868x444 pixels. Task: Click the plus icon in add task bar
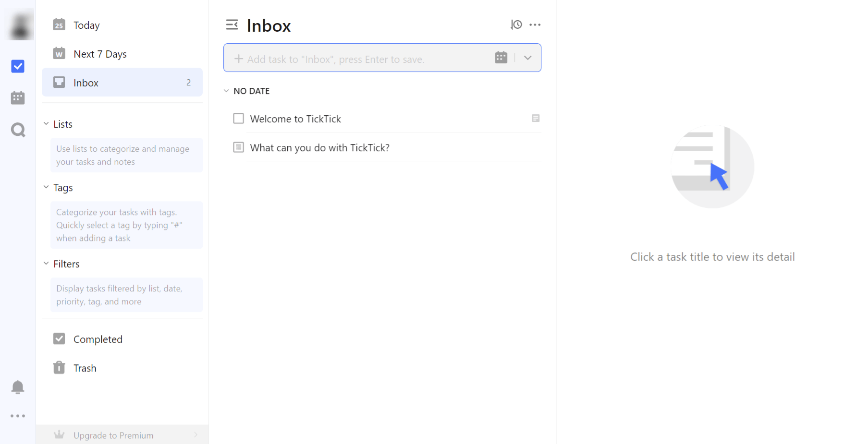(x=239, y=59)
